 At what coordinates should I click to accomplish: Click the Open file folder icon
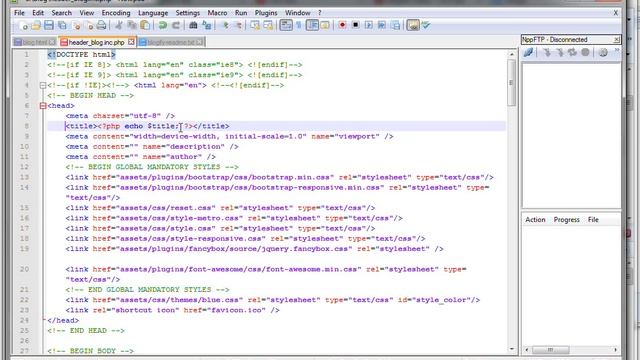36,25
